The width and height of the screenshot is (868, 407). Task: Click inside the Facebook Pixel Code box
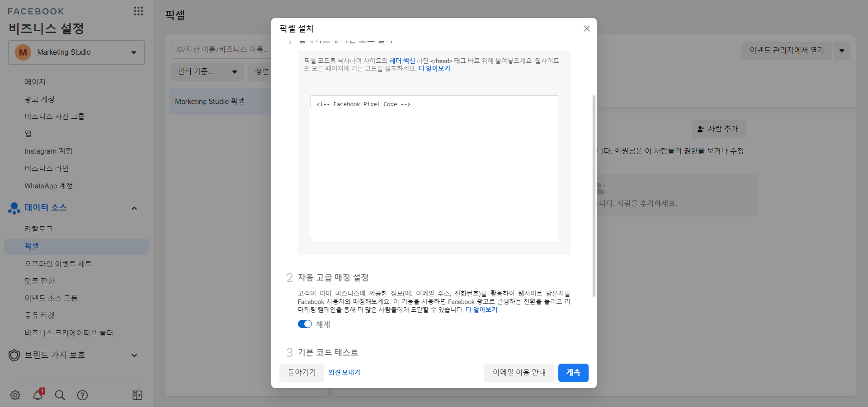(x=434, y=169)
